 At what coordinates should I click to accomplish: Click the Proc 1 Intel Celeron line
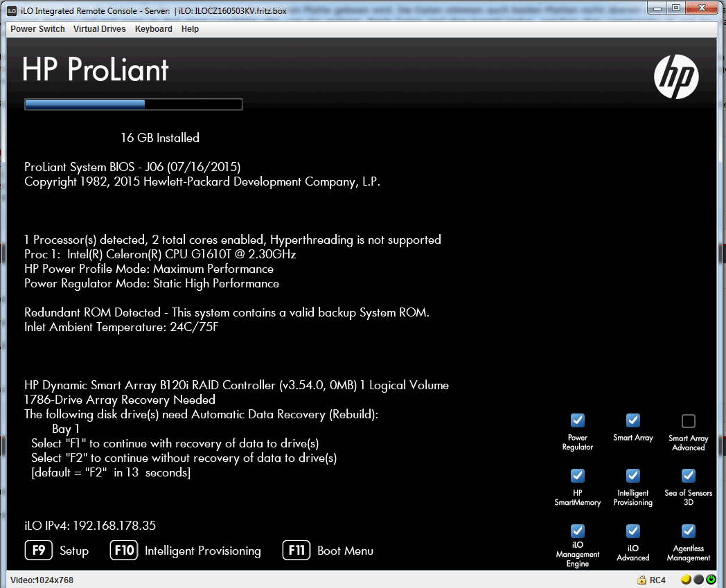[160, 254]
